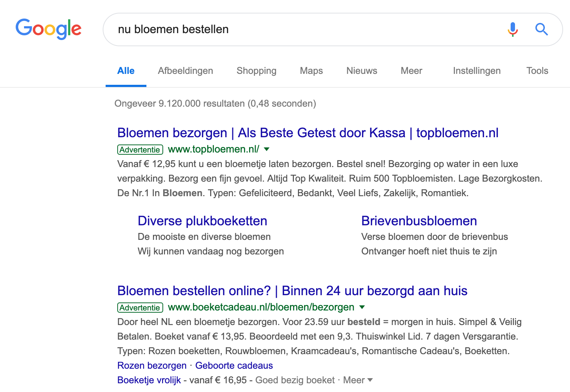Viewport: 570px width, 392px height.
Task: Open Instellingen settings menu
Action: point(476,71)
